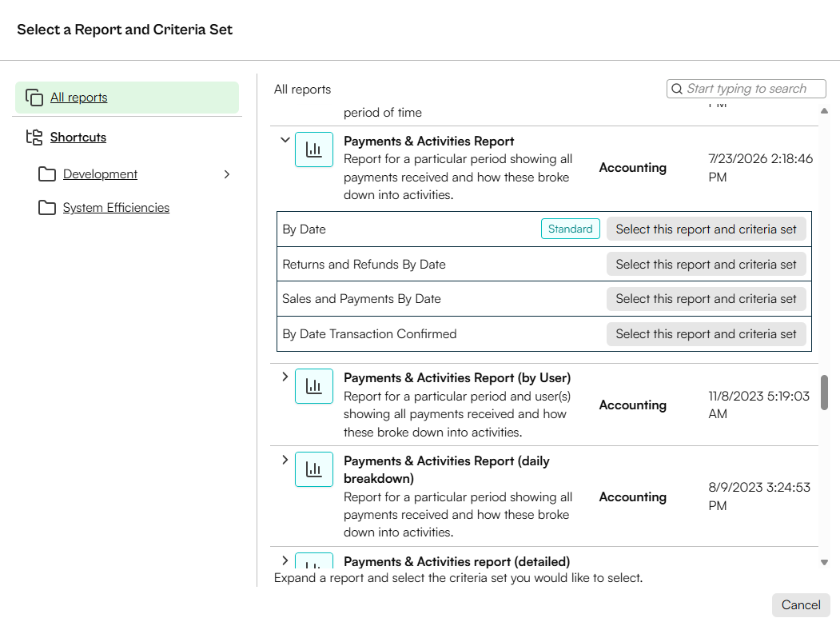Click the By Date Transaction Confirmed name
This screenshot has width=840, height=626.
click(x=369, y=334)
